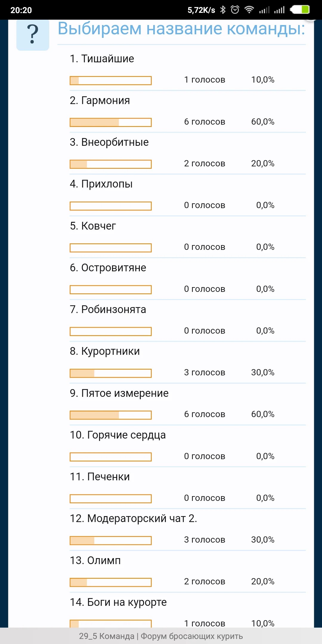Tap the clock showing 20:20
The height and width of the screenshot is (644, 322).
(21, 10)
